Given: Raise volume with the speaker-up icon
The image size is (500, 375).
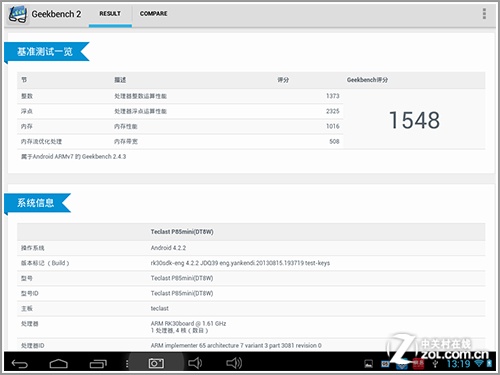Looking at the screenshot, I should [x=234, y=363].
